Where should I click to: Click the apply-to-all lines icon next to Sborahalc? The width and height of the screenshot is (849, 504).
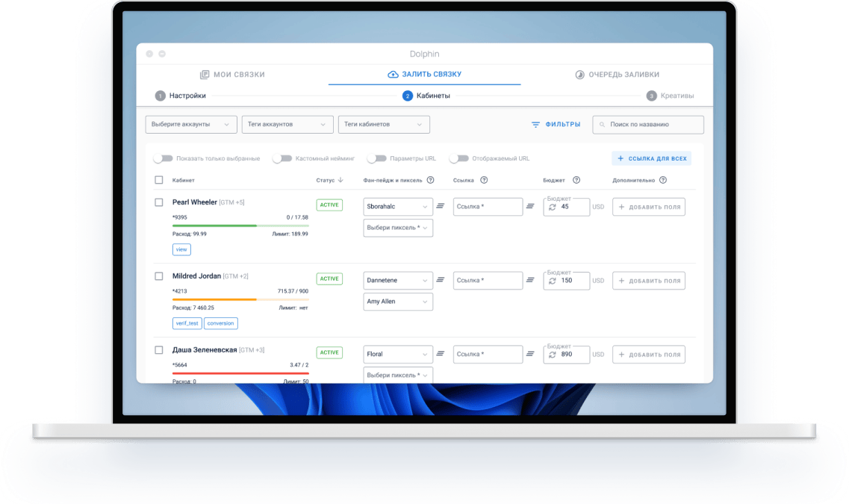(x=441, y=206)
